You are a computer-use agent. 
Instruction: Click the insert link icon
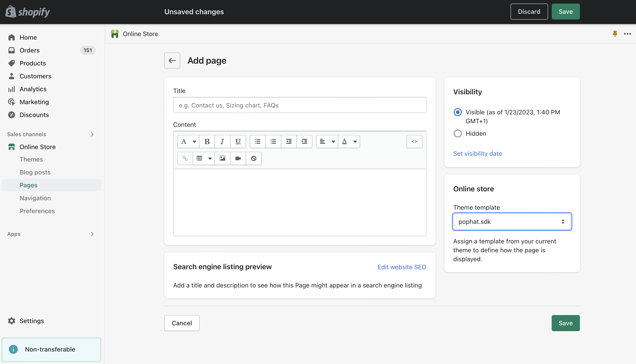(x=185, y=158)
